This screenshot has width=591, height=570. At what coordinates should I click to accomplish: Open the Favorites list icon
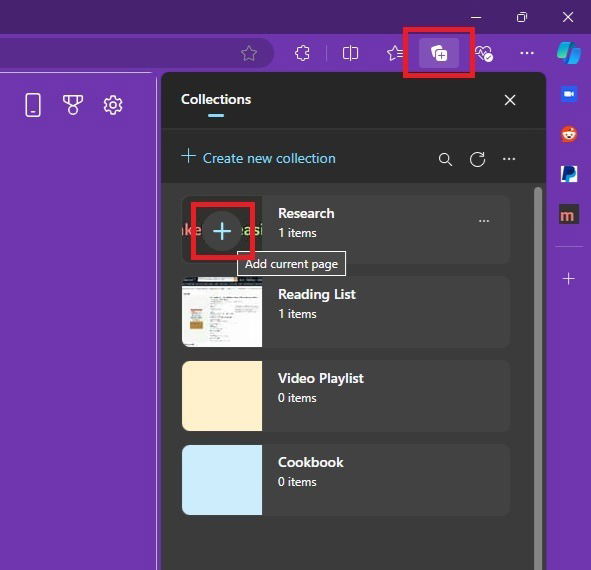[395, 53]
